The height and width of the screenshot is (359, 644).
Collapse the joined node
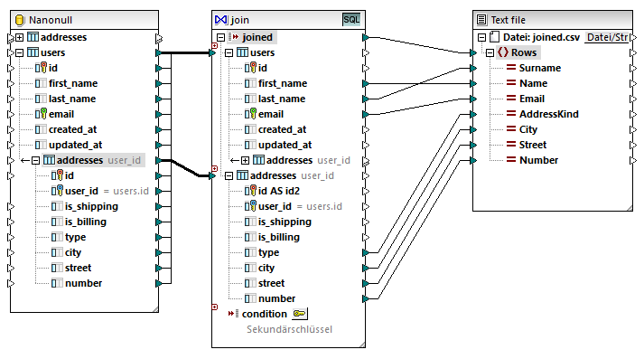[x=220, y=37]
